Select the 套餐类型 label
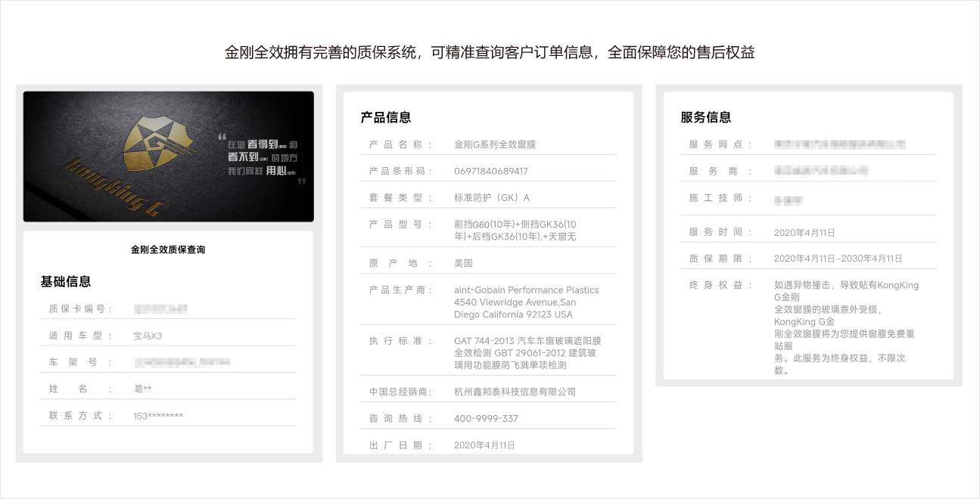The height and width of the screenshot is (499, 980). click(x=402, y=197)
